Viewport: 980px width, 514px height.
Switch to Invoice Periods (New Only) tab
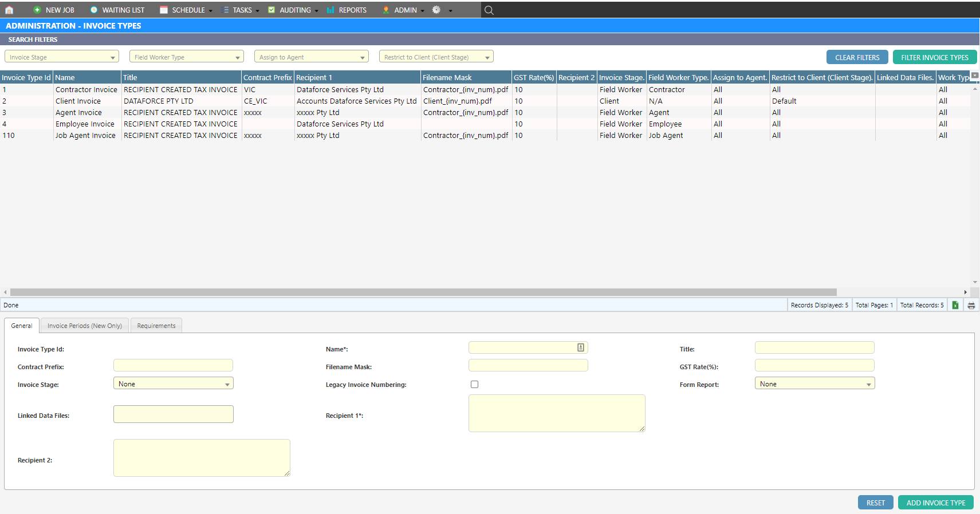pyautogui.click(x=85, y=326)
